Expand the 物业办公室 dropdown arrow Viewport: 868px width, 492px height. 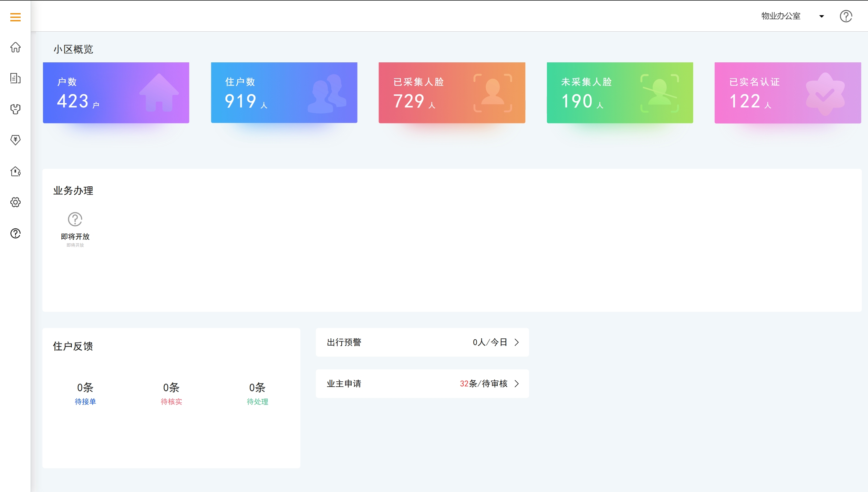click(821, 16)
